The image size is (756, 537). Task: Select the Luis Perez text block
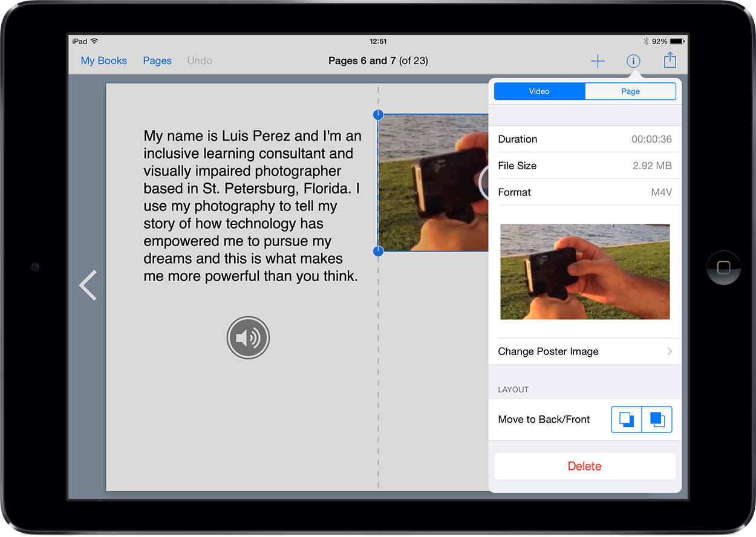coord(252,206)
